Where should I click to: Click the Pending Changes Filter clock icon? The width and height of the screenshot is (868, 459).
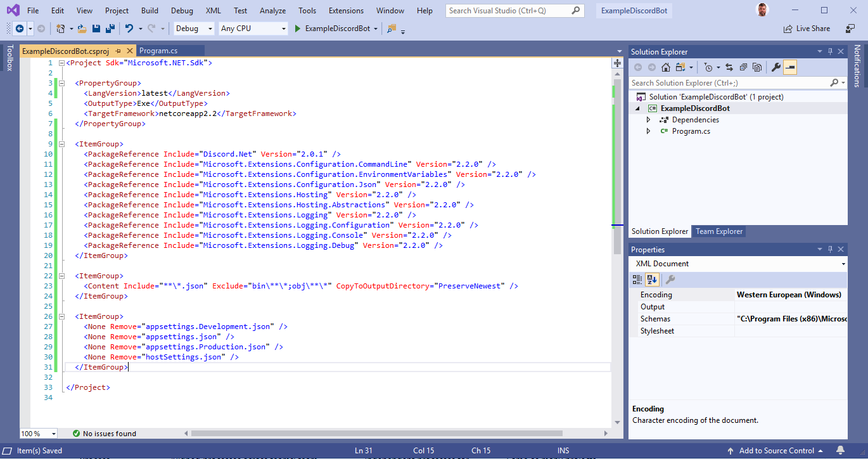coord(709,67)
